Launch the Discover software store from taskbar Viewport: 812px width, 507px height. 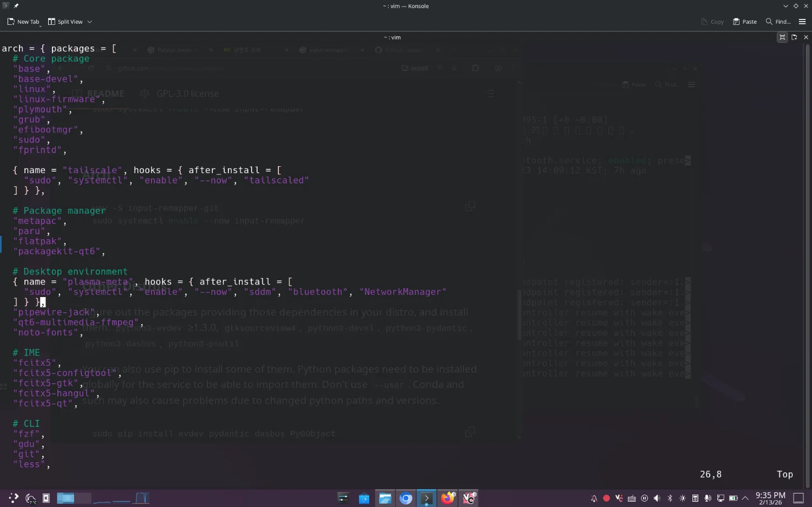(364, 498)
